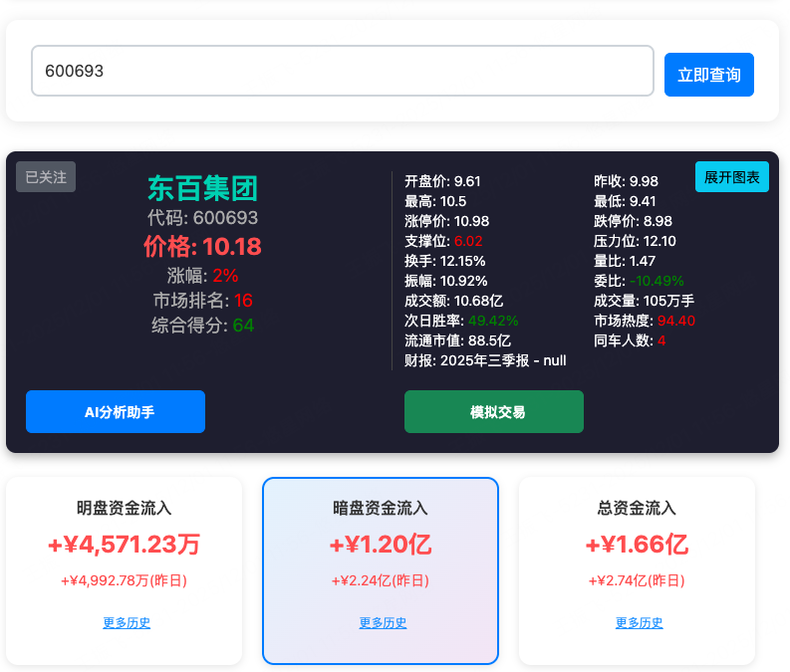Click the 代码: 600693 text

[202, 218]
